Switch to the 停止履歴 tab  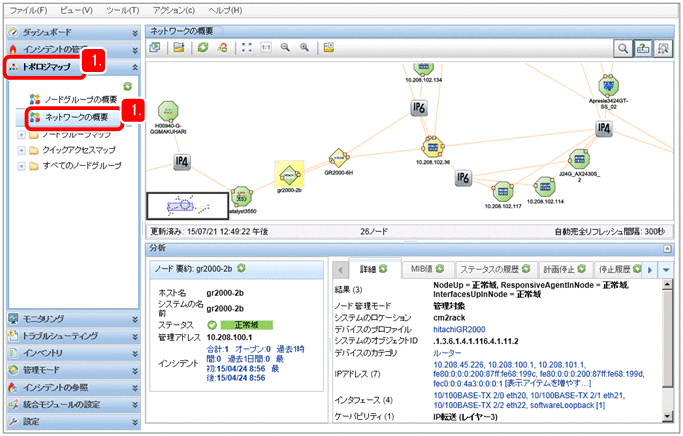point(619,269)
